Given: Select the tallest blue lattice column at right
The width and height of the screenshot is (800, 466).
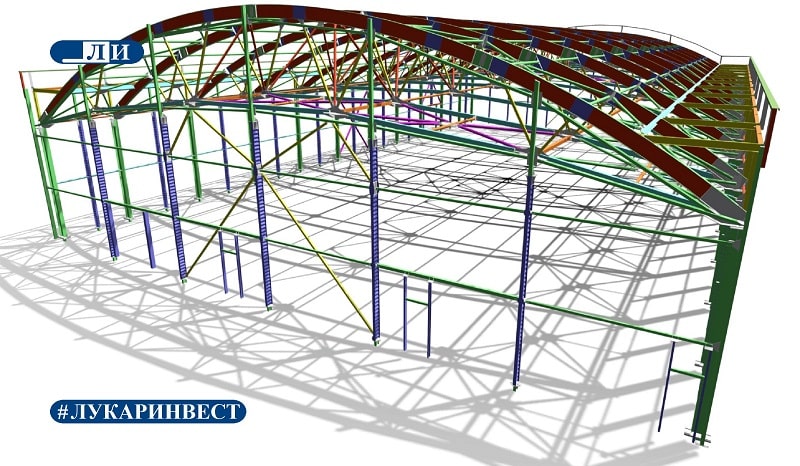Looking at the screenshot, I should 524,278.
